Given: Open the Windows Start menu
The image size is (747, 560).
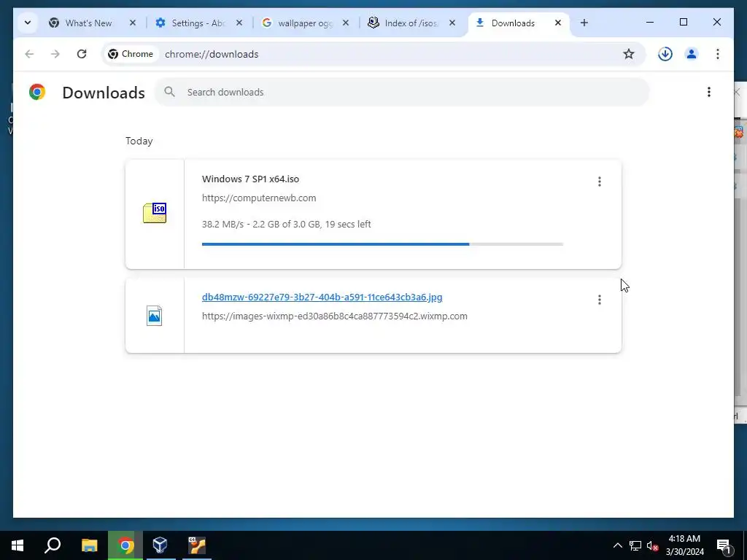Looking at the screenshot, I should (x=18, y=545).
